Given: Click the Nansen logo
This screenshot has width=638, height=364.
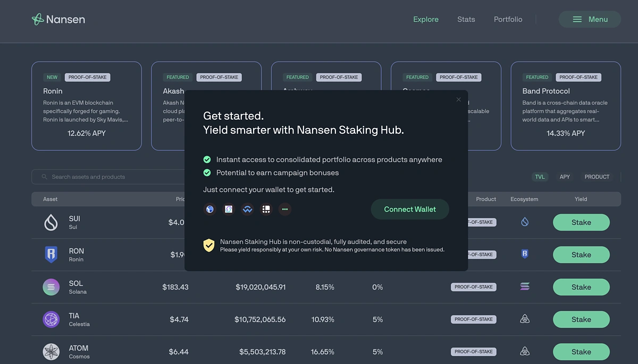Looking at the screenshot, I should [58, 19].
